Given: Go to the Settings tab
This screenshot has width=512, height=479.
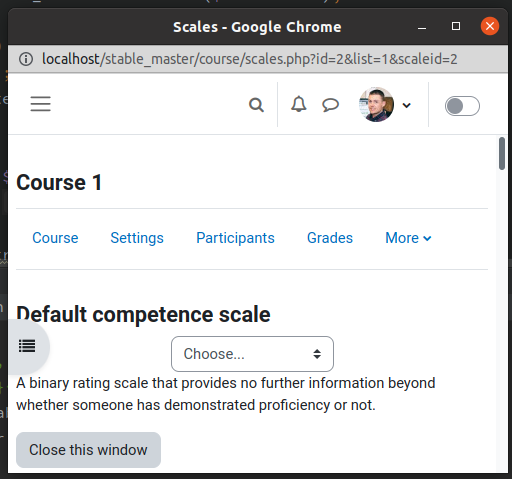Looking at the screenshot, I should [137, 238].
